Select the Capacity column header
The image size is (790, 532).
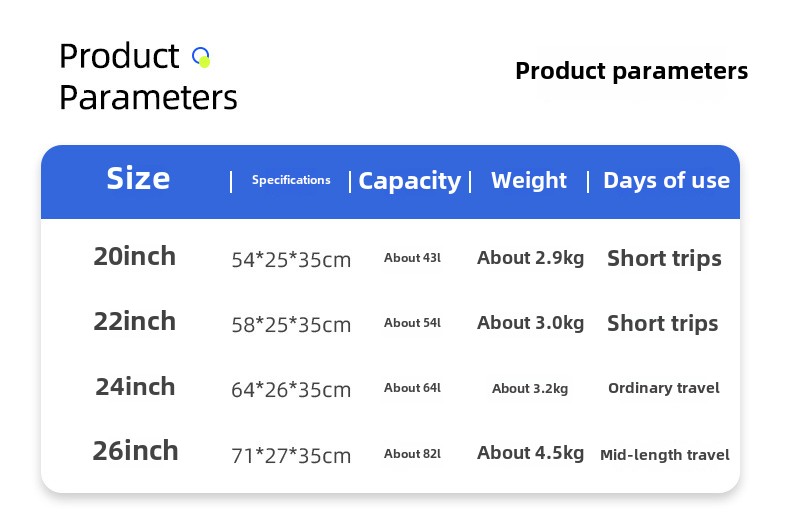409,181
